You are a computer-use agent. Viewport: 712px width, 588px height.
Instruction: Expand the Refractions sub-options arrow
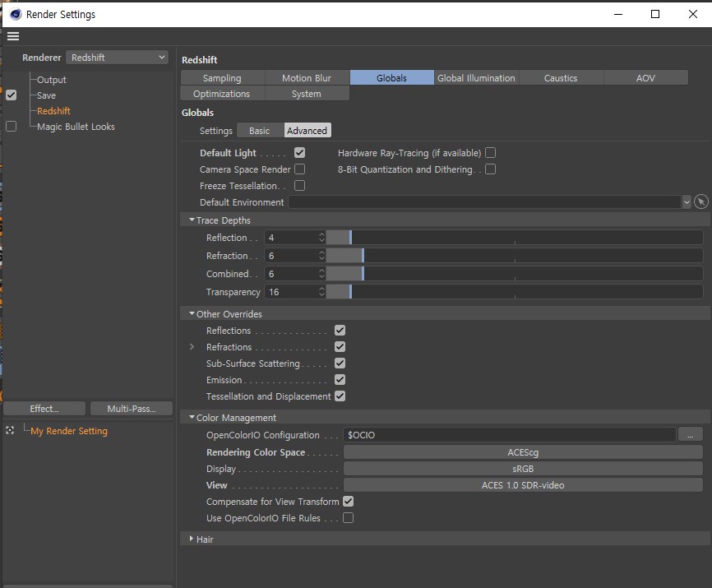[x=192, y=347]
